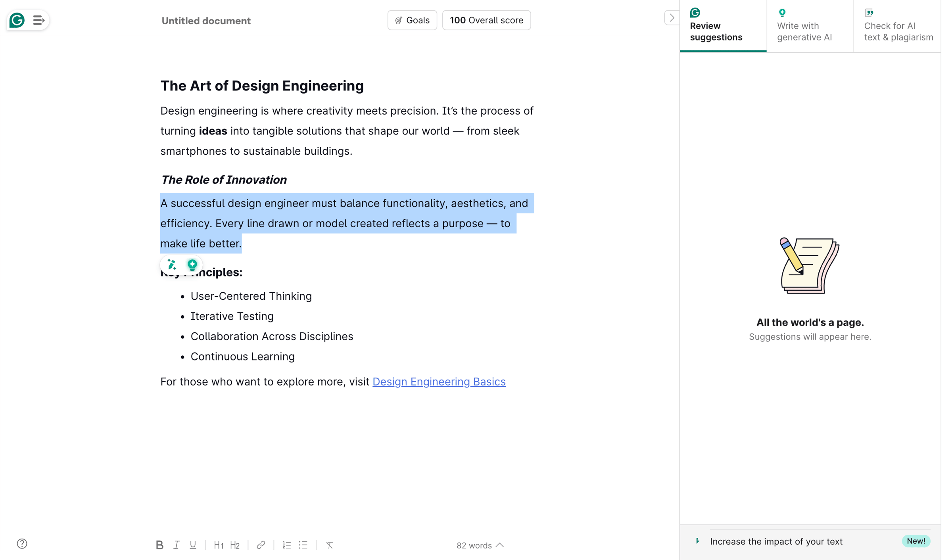Open the document outline menu icon
Image resolution: width=952 pixels, height=560 pixels.
click(x=38, y=20)
